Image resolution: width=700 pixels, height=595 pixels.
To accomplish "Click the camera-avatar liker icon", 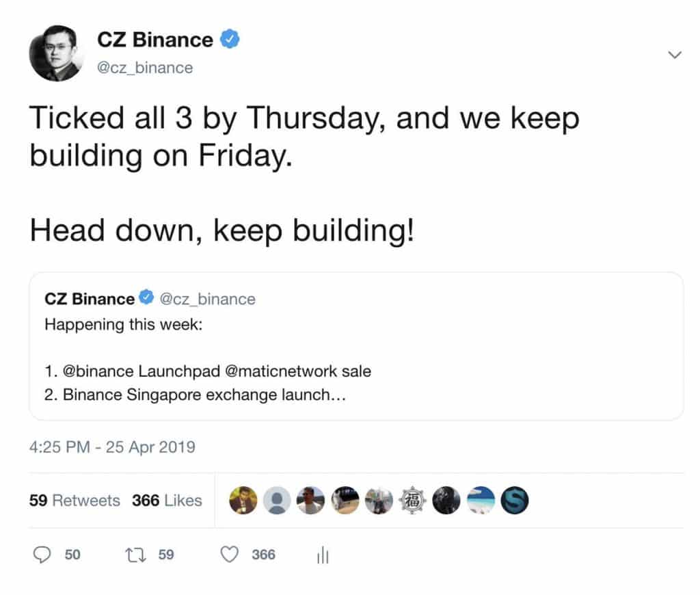I will (345, 500).
